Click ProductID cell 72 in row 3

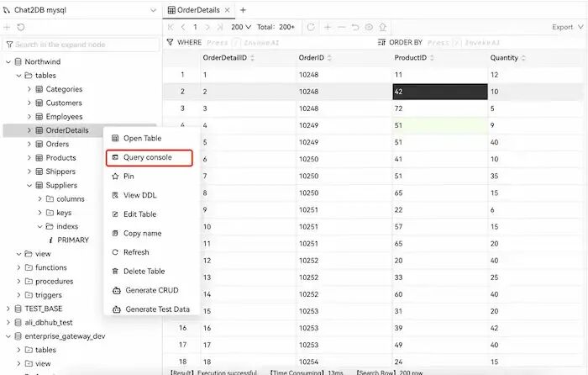[x=440, y=108]
